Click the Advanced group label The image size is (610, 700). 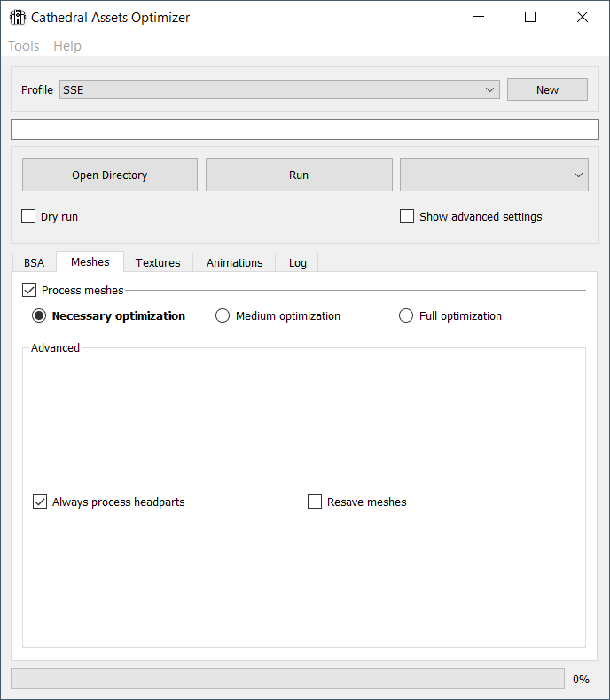pyautogui.click(x=55, y=347)
